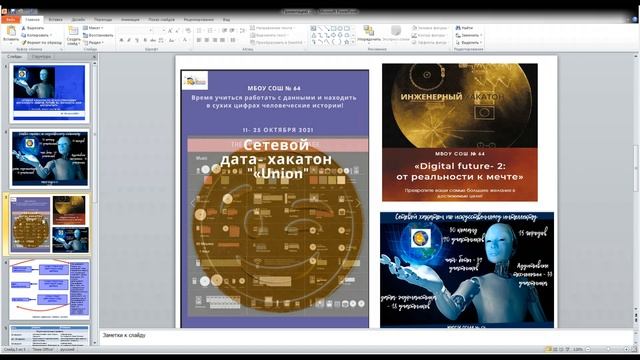640x360 pixels.
Task: Open the Convert to SmartArt dropdown
Action: (277, 42)
